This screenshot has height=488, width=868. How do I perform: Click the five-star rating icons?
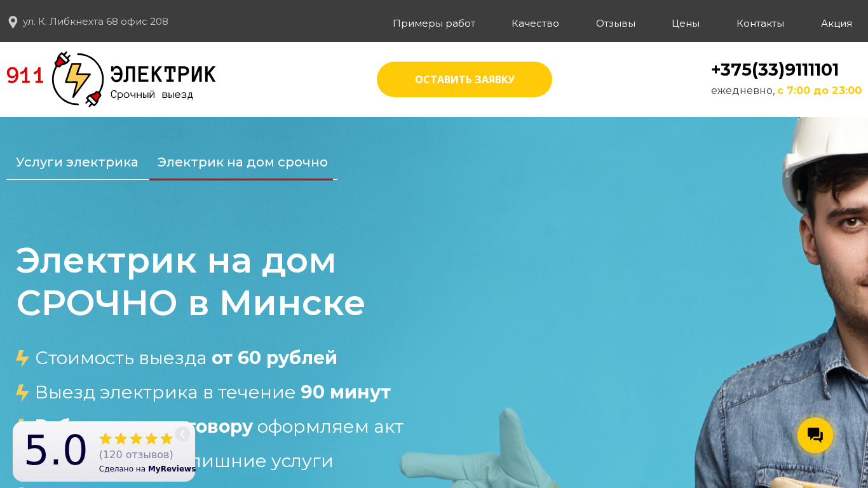(x=136, y=438)
